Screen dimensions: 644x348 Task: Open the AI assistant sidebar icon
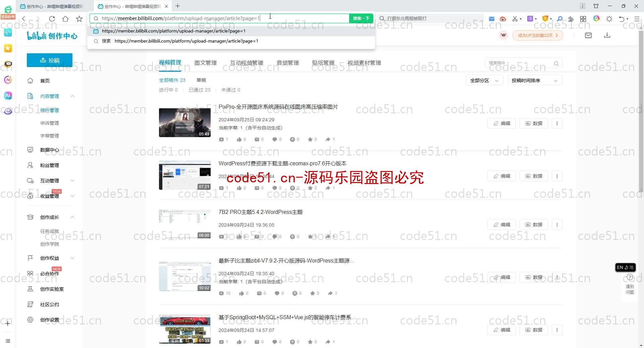pos(8,96)
